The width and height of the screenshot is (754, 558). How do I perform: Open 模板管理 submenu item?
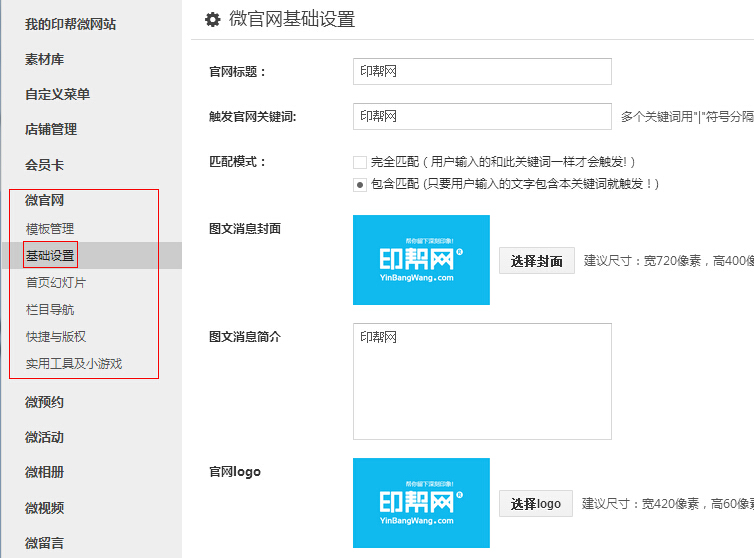[50, 228]
